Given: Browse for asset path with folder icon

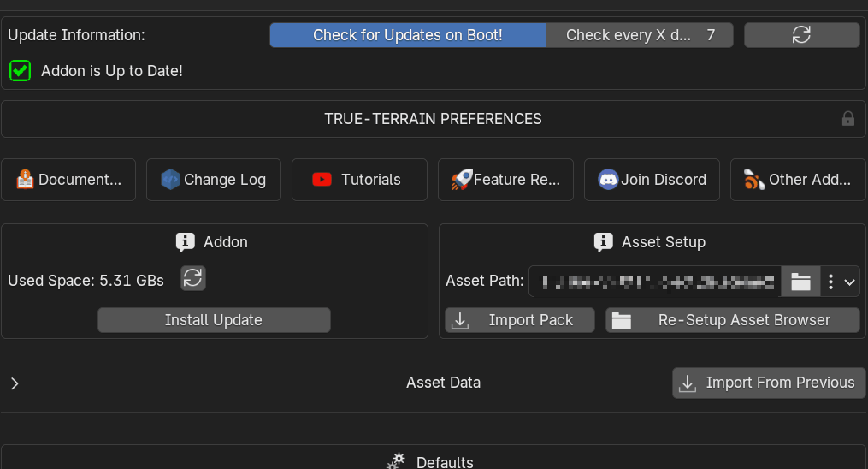Looking at the screenshot, I should [x=800, y=281].
